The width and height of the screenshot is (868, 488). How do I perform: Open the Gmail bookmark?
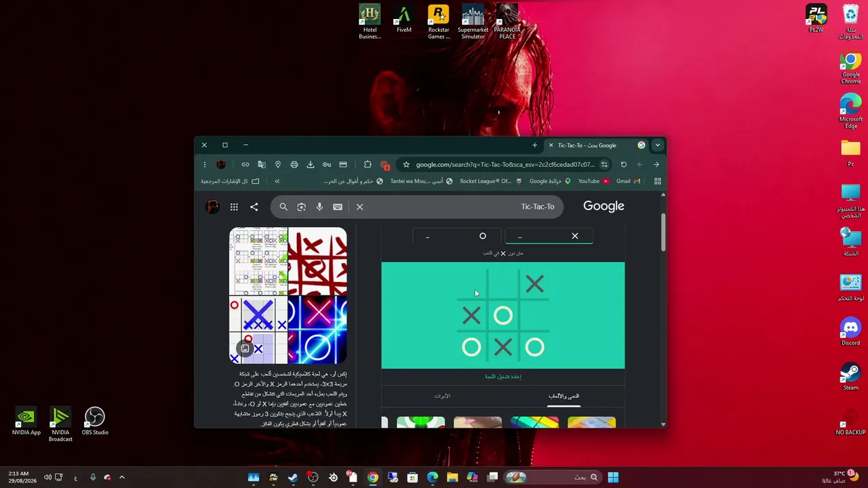627,181
